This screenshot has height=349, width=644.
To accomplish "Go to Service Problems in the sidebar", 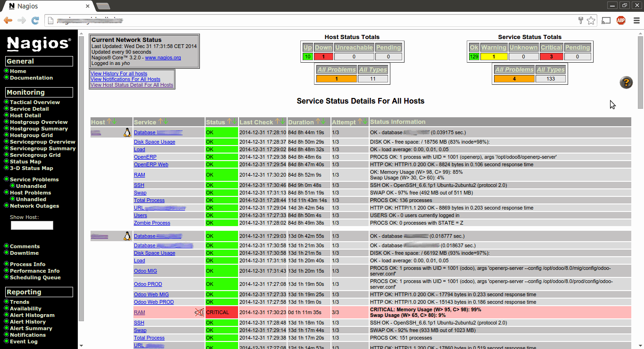I will point(34,179).
